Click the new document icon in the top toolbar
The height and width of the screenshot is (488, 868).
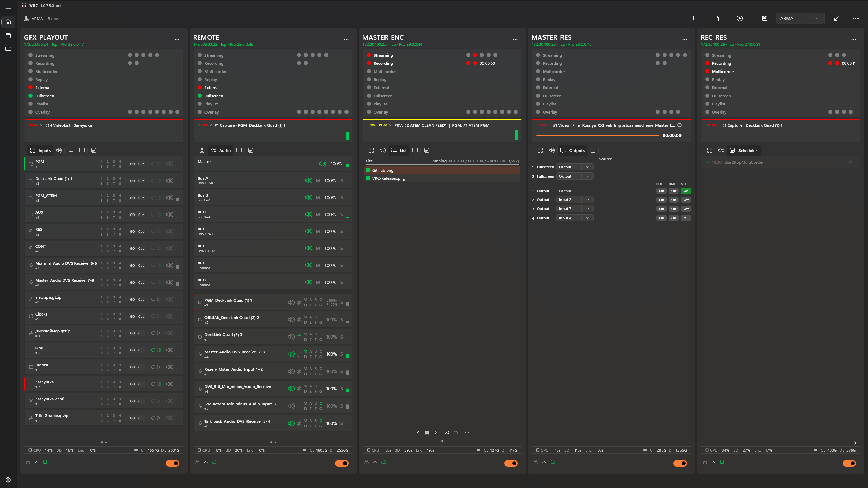pyautogui.click(x=716, y=18)
